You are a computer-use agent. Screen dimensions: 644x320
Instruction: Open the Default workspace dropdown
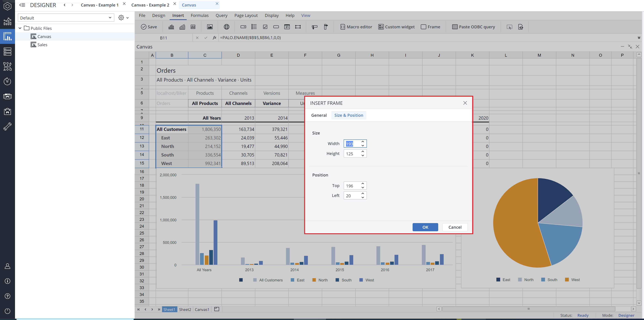tap(110, 18)
